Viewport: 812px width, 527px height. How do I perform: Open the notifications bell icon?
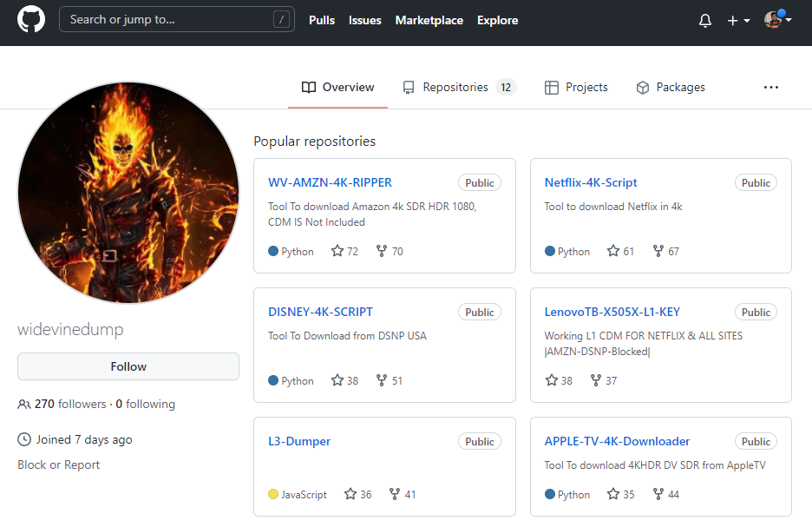tap(704, 20)
